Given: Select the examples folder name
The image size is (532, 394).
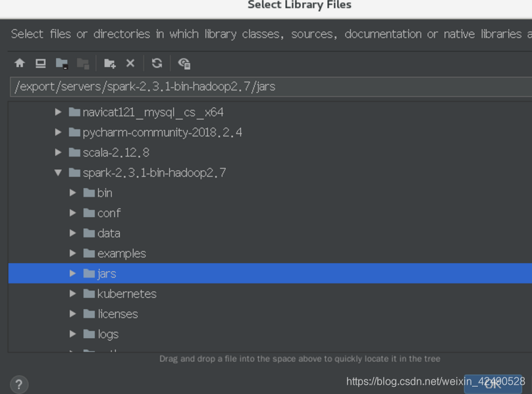Looking at the screenshot, I should pyautogui.click(x=121, y=254).
